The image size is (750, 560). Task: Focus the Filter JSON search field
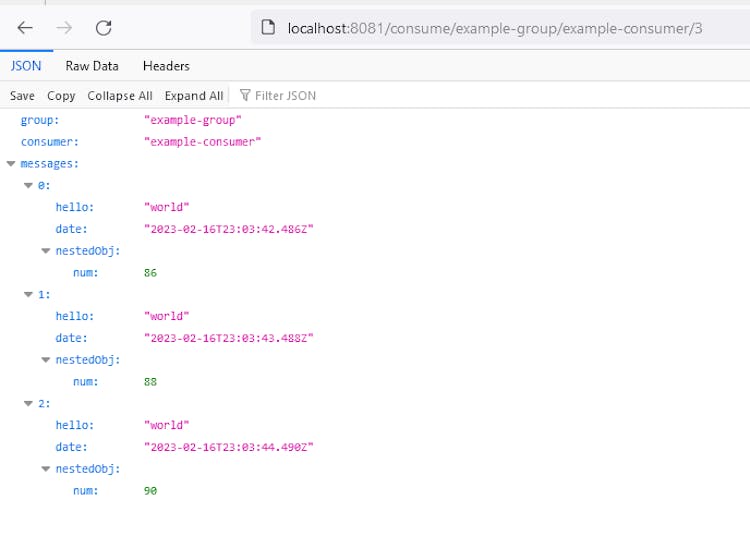[300, 96]
